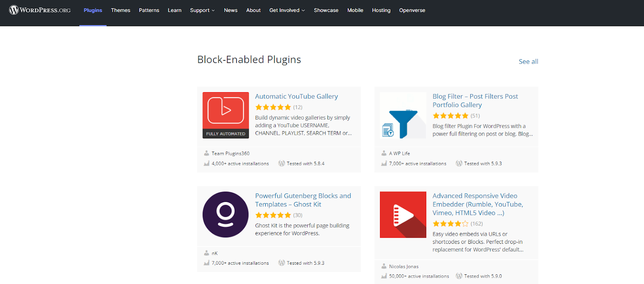The width and height of the screenshot is (644, 284).
Task: Click author icon beside A WP Life
Action: 384,153
